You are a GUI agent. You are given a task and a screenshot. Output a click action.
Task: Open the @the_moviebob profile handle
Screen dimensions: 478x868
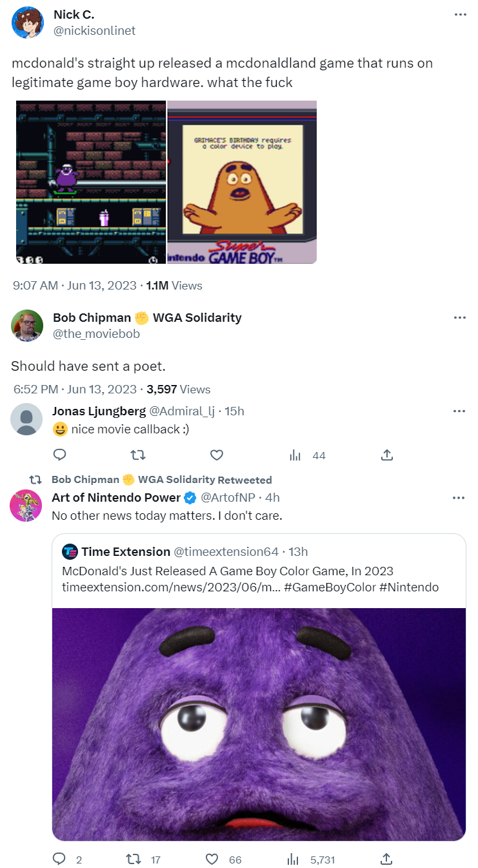pyautogui.click(x=96, y=333)
